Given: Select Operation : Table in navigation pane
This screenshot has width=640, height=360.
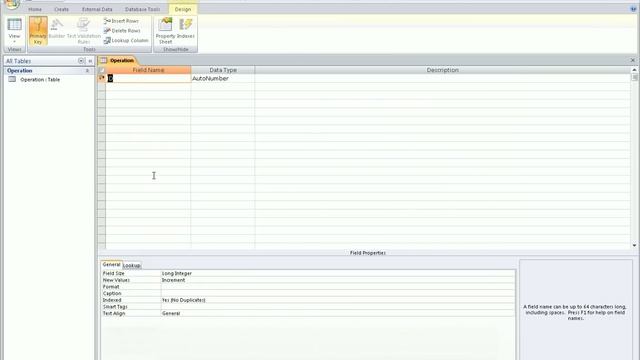Looking at the screenshot, I should 40,80.
